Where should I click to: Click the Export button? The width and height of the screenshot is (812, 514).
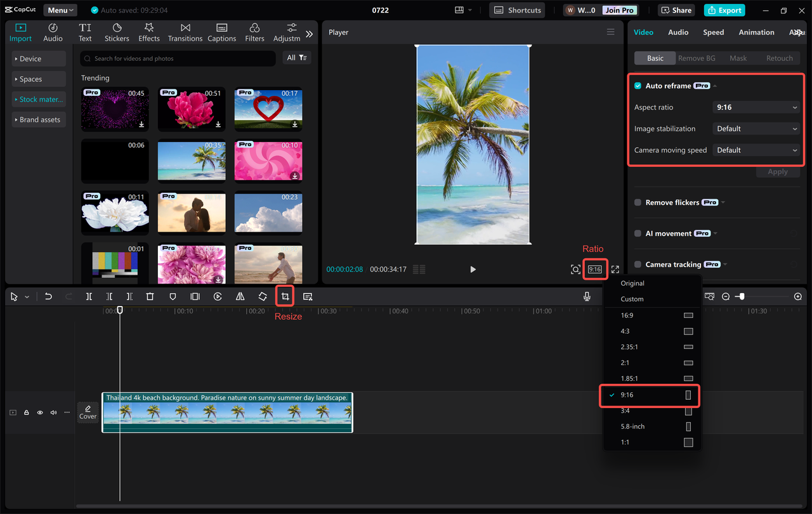pos(724,10)
